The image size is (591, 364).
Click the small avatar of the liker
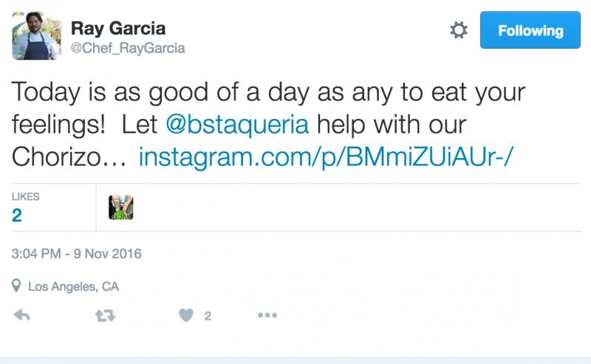121,207
